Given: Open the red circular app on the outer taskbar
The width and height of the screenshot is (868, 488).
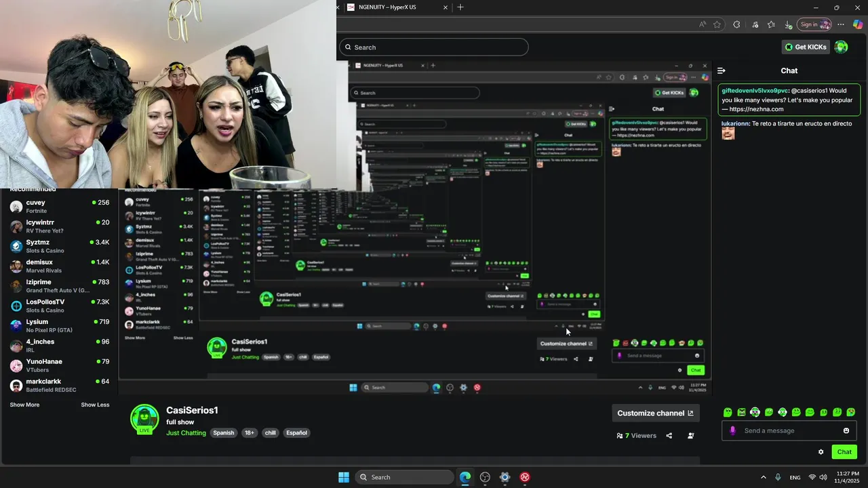Looking at the screenshot, I should point(525,477).
